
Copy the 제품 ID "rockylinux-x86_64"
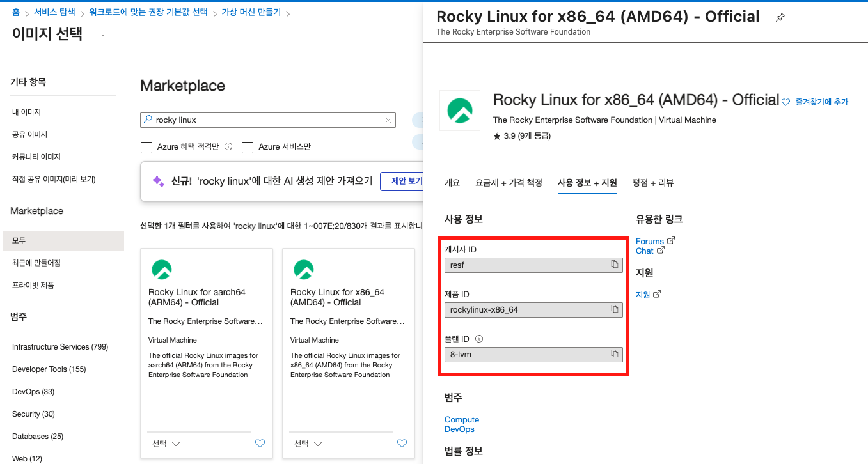coord(616,309)
